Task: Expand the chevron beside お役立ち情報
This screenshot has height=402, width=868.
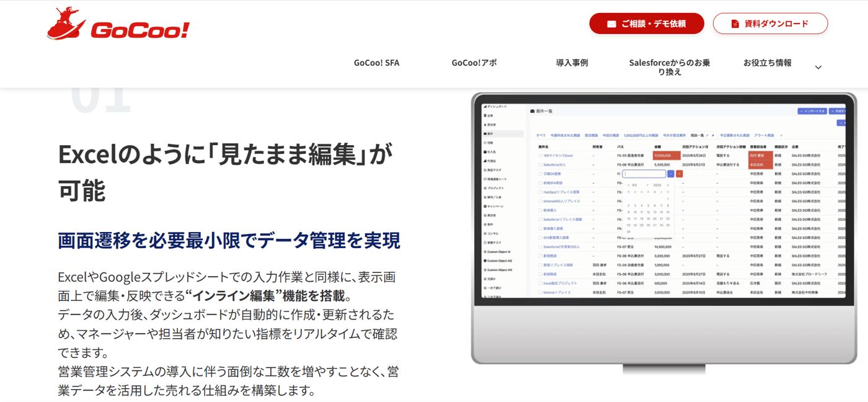Action: point(818,67)
